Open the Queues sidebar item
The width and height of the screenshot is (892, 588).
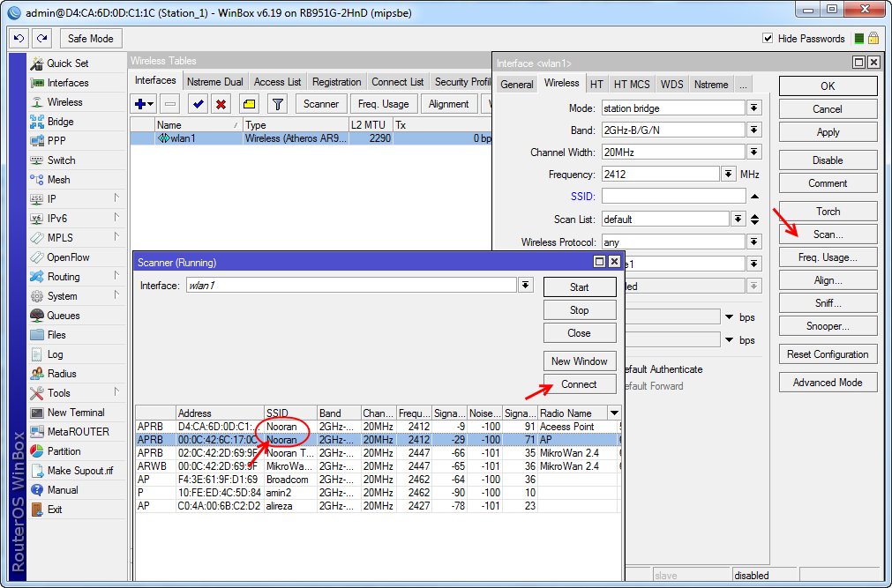64,316
